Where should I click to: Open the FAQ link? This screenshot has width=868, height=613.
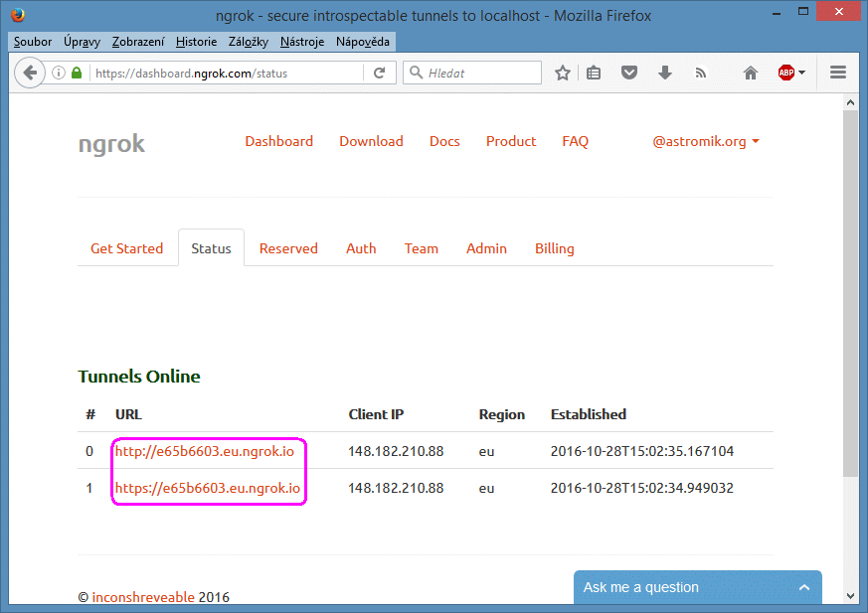click(575, 142)
